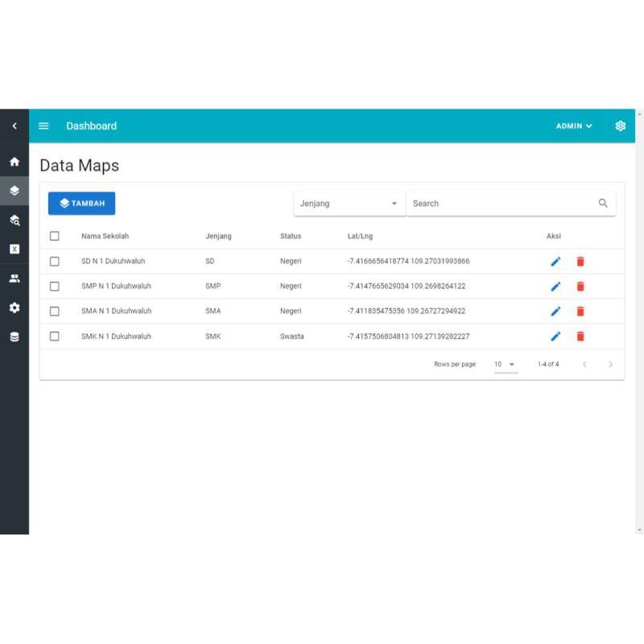Click the settings gear in the top bar

point(621,126)
